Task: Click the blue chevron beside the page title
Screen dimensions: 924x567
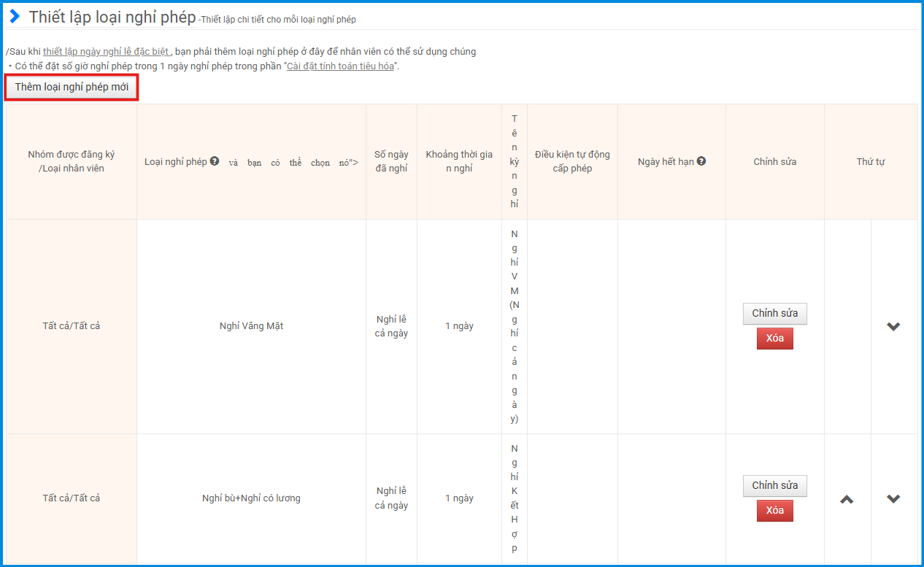Action: click(15, 17)
